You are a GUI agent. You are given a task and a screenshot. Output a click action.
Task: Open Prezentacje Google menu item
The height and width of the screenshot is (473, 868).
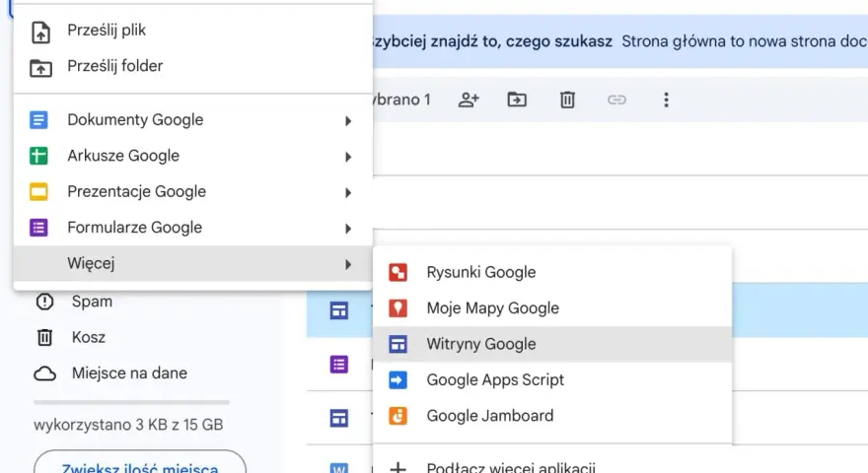[192, 192]
